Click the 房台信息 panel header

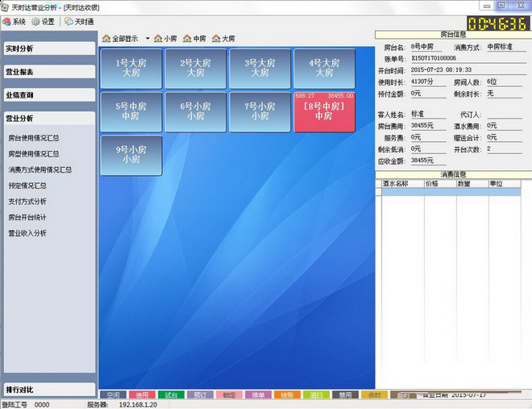point(453,34)
